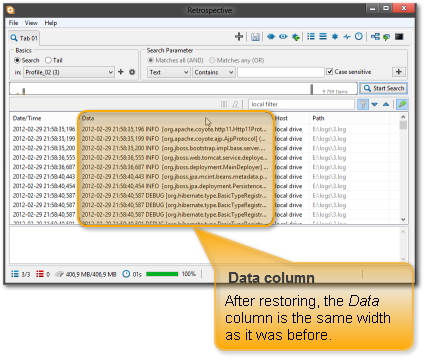425x362 pixels.
Task: Jump to next filter match down arrow
Action: (375, 104)
